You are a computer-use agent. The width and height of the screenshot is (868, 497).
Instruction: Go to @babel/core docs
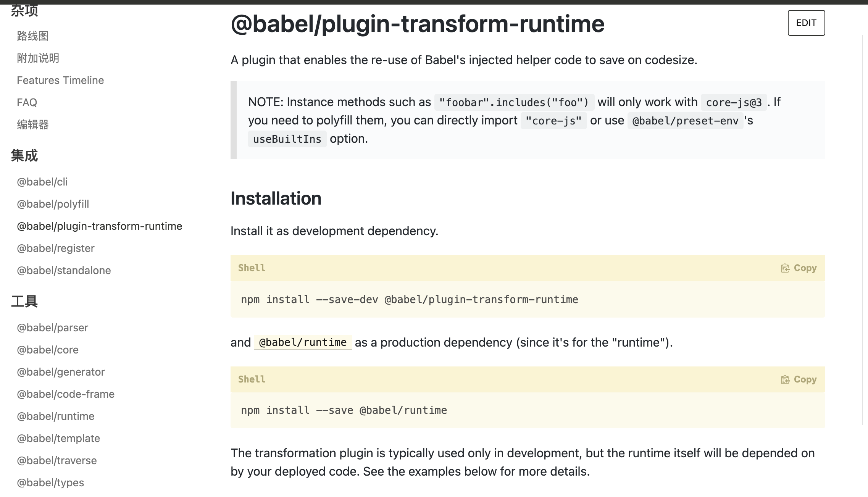(48, 350)
